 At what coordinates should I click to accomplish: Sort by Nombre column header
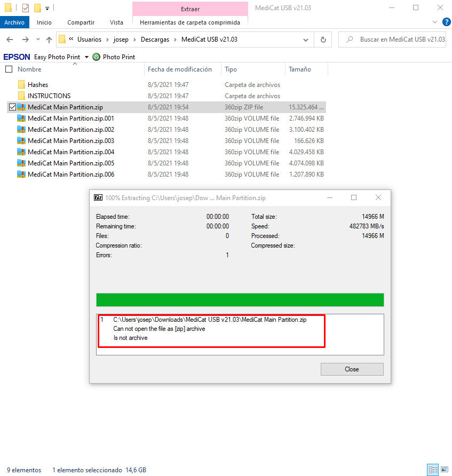pyautogui.click(x=29, y=69)
